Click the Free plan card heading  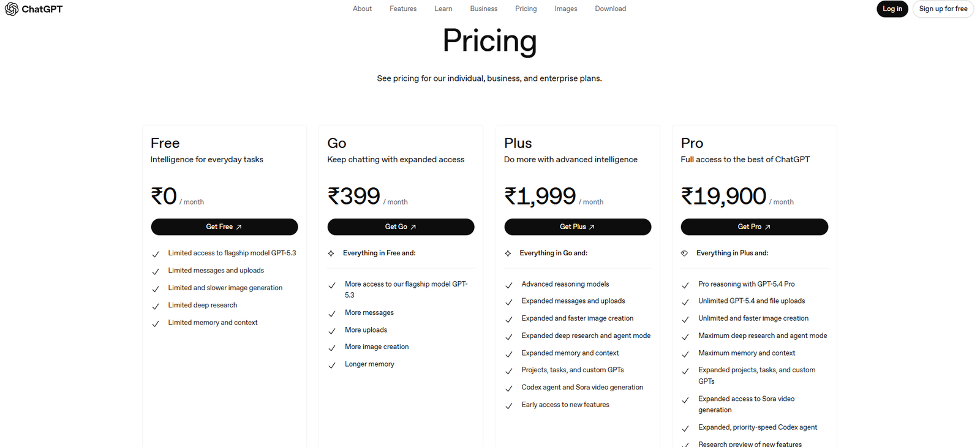click(x=165, y=143)
